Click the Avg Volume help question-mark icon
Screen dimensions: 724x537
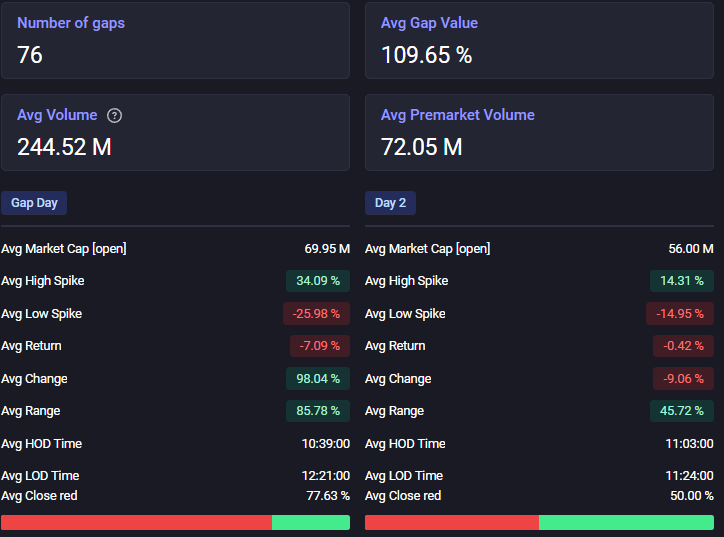click(x=115, y=115)
